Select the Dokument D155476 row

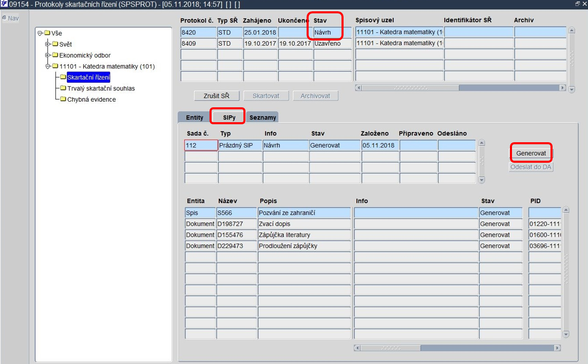pyautogui.click(x=373, y=235)
